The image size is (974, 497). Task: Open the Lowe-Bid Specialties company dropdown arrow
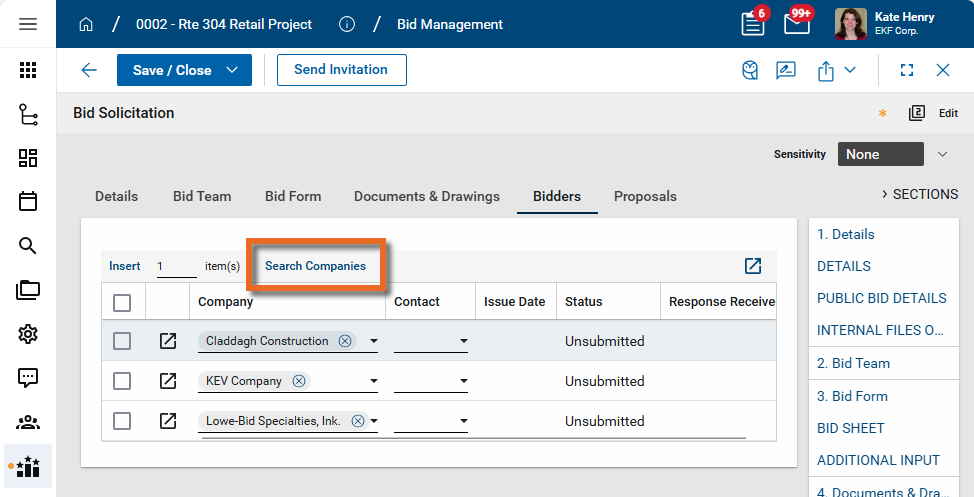click(x=373, y=422)
